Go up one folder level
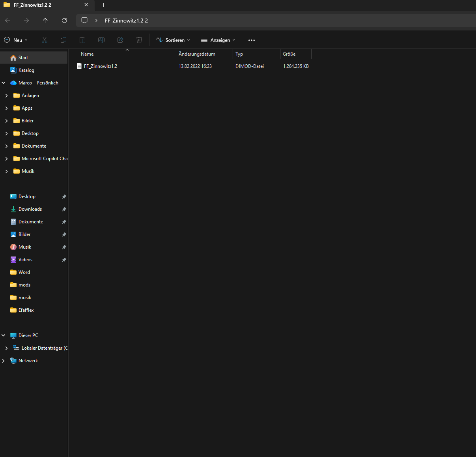This screenshot has width=476, height=457. 45,21
